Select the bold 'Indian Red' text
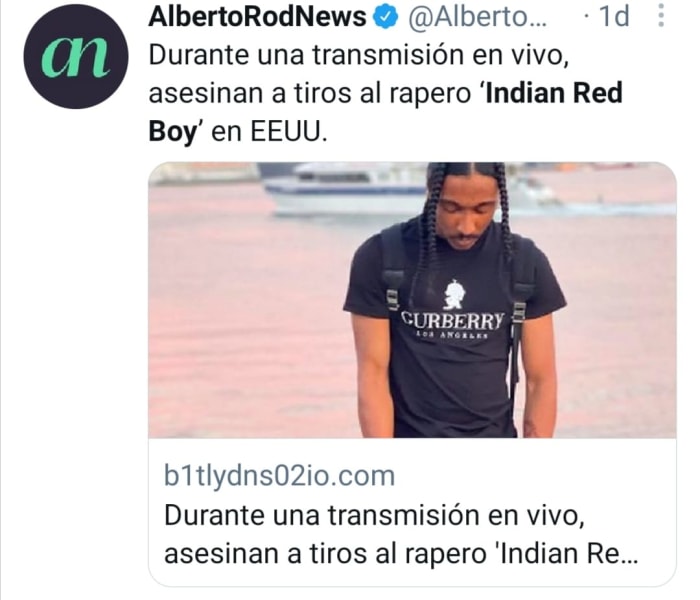The height and width of the screenshot is (600, 700). (x=554, y=93)
